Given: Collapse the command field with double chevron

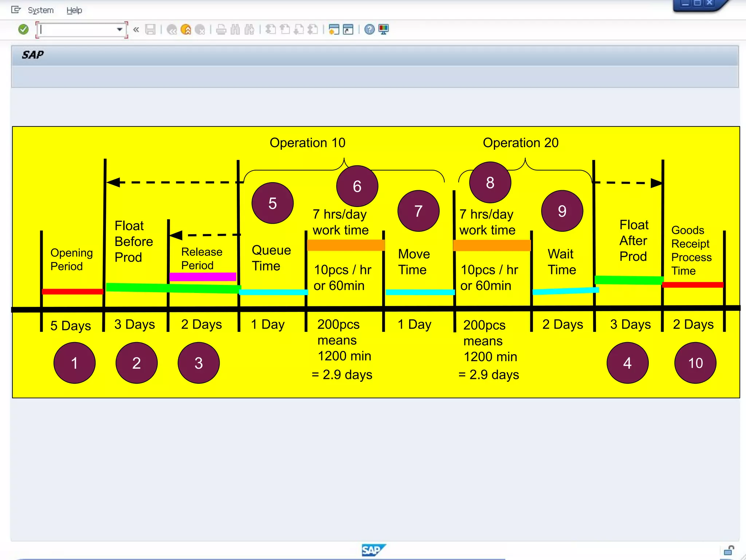Looking at the screenshot, I should point(136,30).
